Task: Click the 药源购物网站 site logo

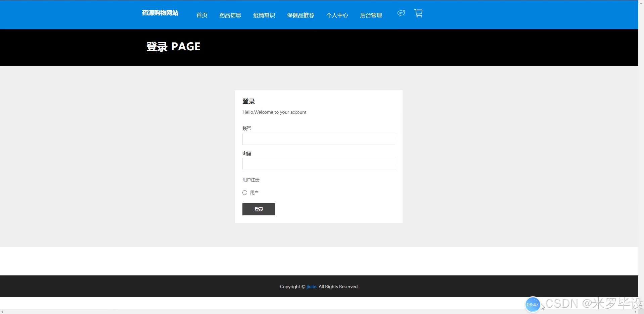Action: pyautogui.click(x=160, y=13)
